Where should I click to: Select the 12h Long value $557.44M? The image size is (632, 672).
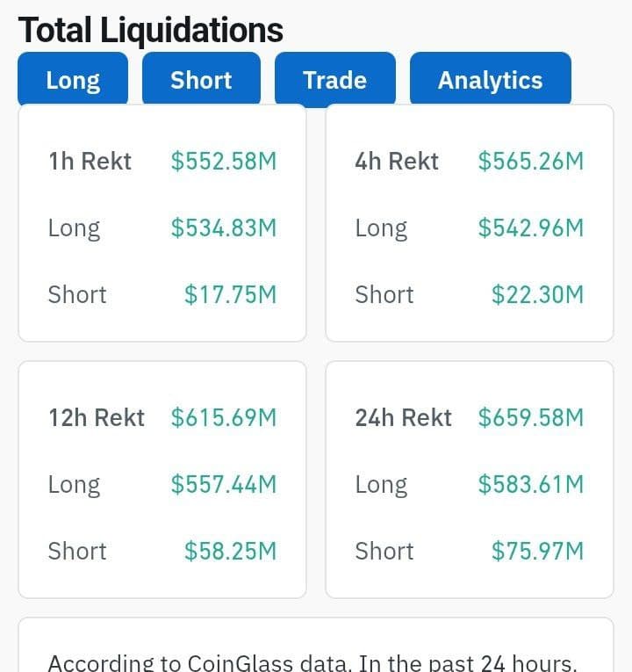(x=224, y=485)
